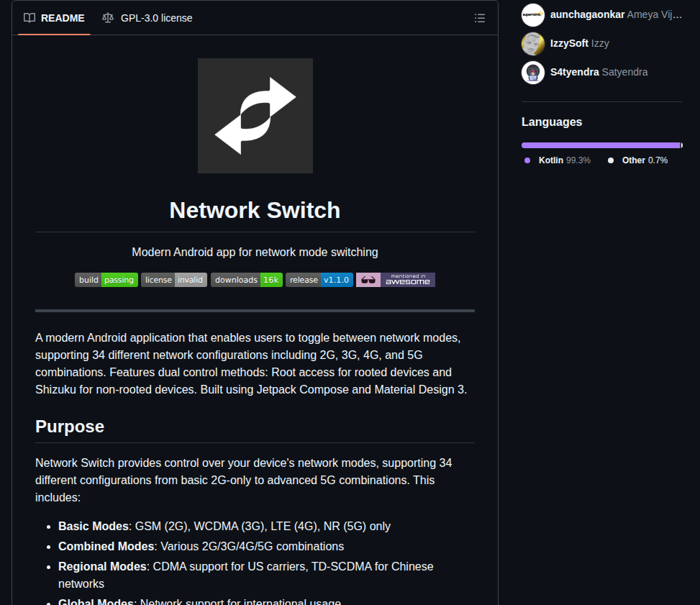Click the scale icon beside GPL-3.0 license
The height and width of the screenshot is (605, 700).
(x=108, y=18)
